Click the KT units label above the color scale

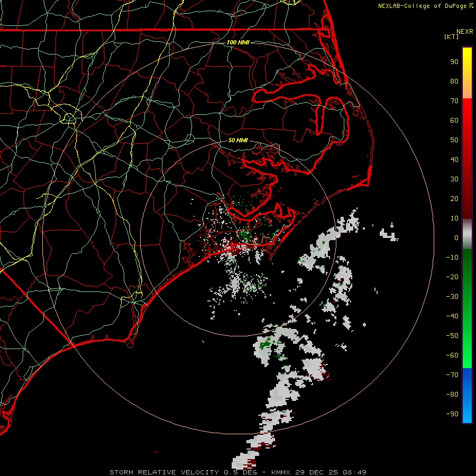pos(452,36)
